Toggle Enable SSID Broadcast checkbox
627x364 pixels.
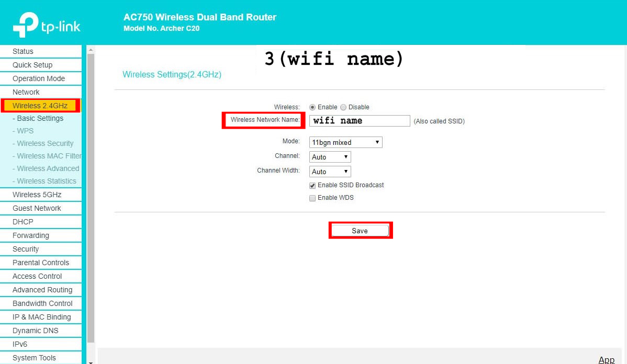tap(312, 186)
